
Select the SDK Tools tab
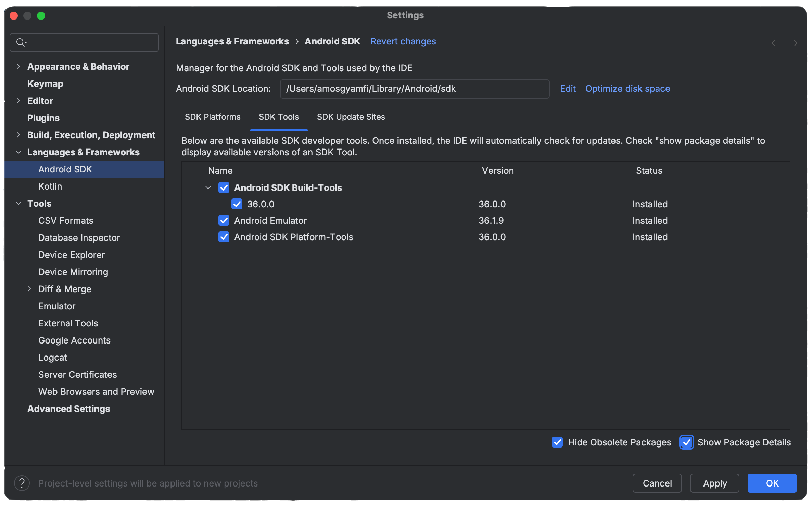tap(279, 117)
